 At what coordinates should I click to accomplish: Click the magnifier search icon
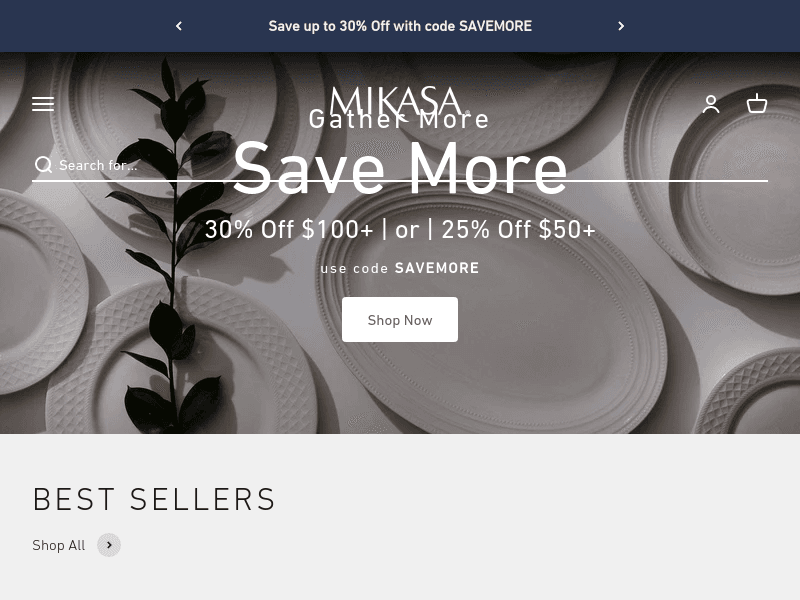click(43, 165)
